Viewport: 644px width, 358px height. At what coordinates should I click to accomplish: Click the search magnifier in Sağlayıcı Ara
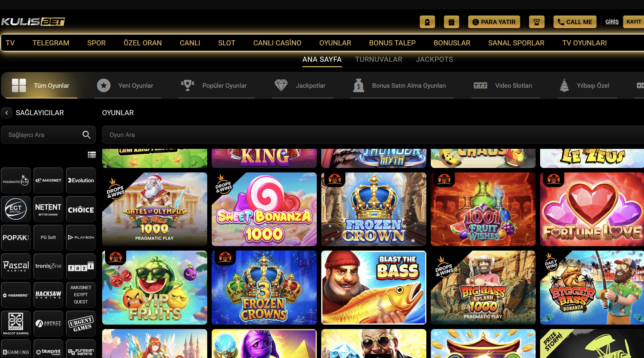click(x=86, y=135)
